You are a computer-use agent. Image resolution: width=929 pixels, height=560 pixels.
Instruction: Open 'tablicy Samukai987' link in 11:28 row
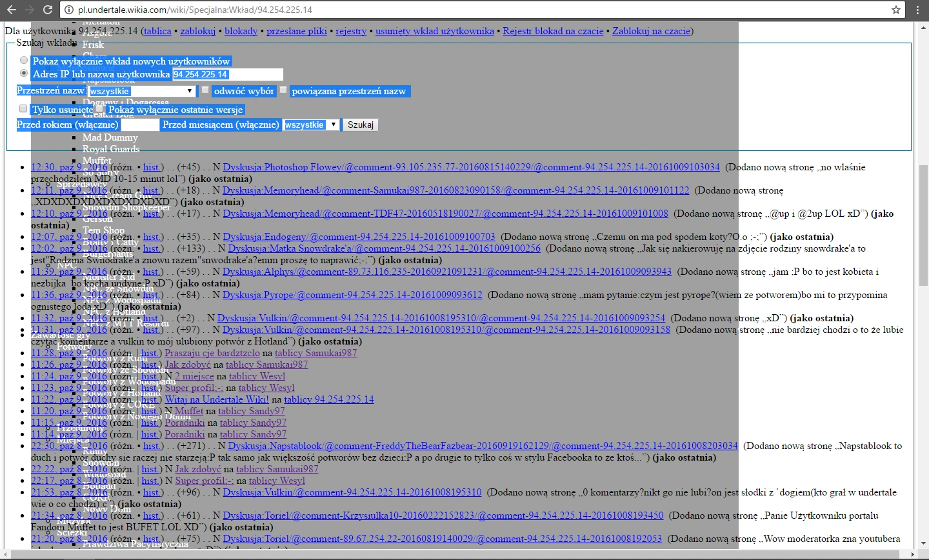point(315,353)
